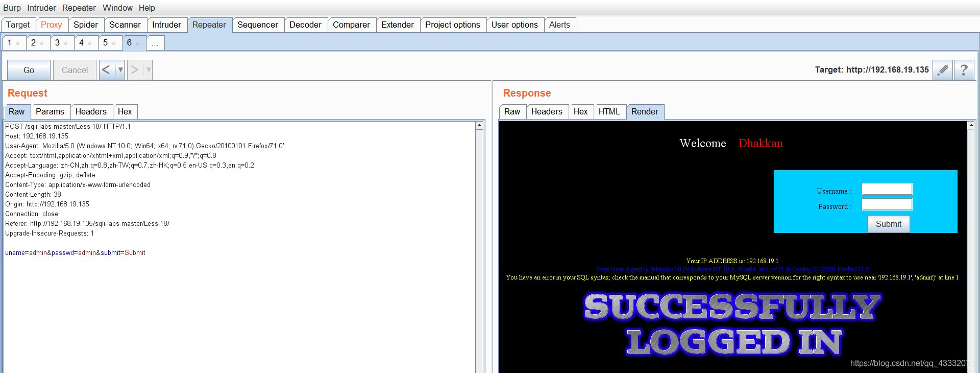980x373 pixels.
Task: Click the User-Agent header line in request
Action: click(x=144, y=146)
